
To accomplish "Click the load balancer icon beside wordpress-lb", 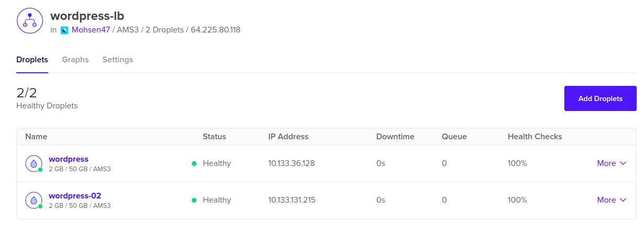I will [29, 20].
